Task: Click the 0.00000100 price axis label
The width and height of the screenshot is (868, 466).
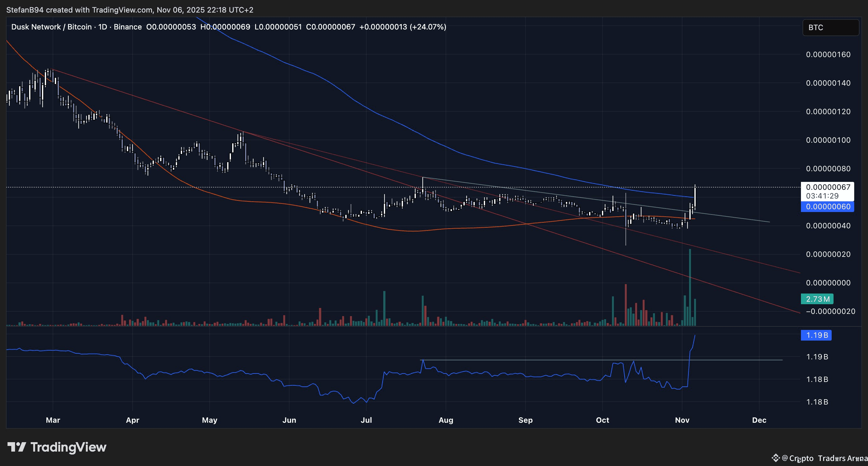Action: [x=828, y=140]
